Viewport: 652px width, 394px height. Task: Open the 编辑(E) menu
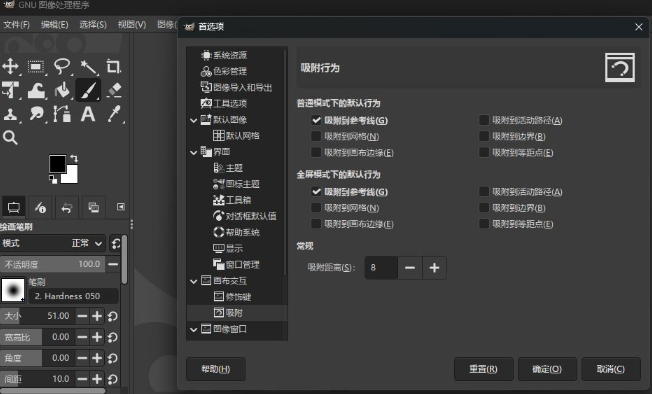54,25
